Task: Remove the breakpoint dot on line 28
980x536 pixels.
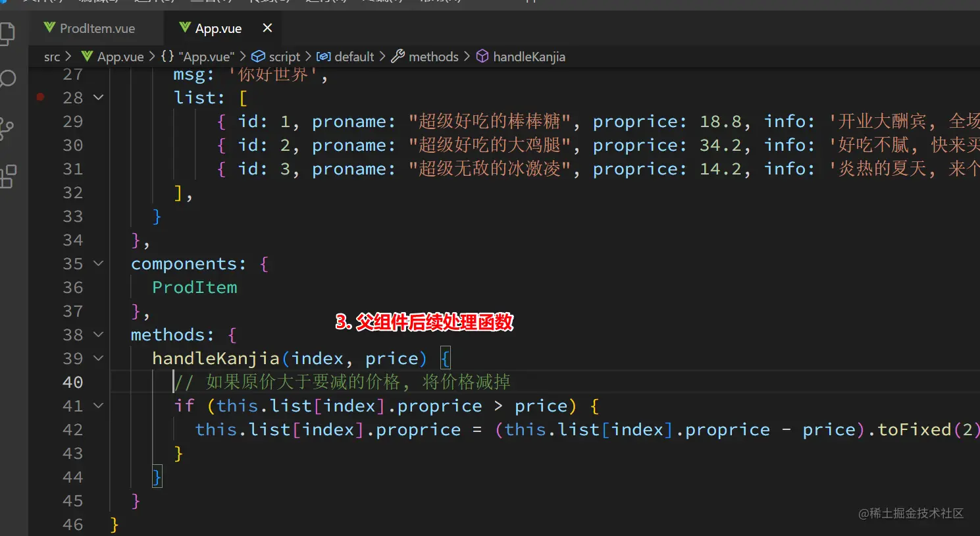Action: point(40,97)
